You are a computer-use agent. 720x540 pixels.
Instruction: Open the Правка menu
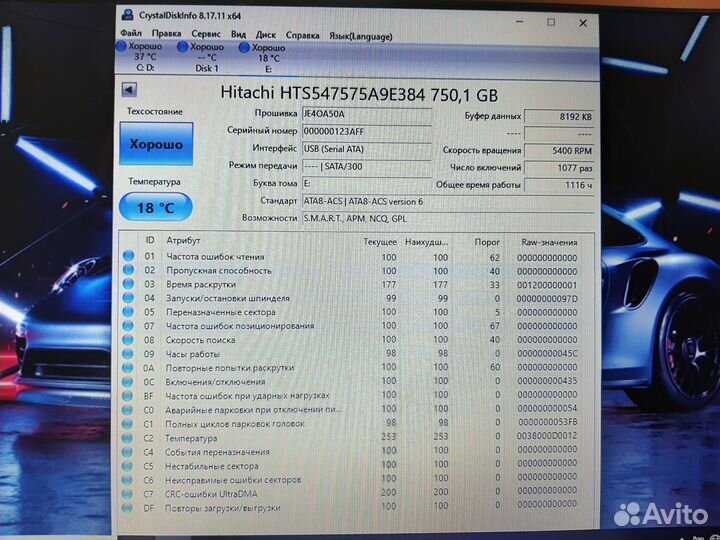[166, 34]
